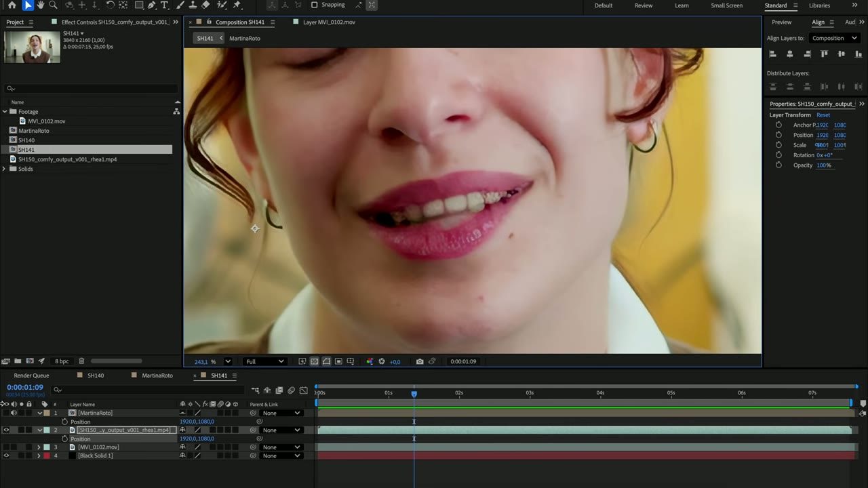Viewport: 868px width, 488px height.
Task: Select the Puppet Pin tool
Action: click(237, 5)
